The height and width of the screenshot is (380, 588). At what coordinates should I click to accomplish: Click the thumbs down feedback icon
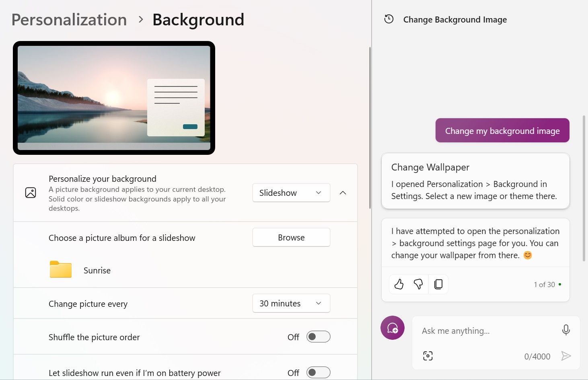[418, 284]
